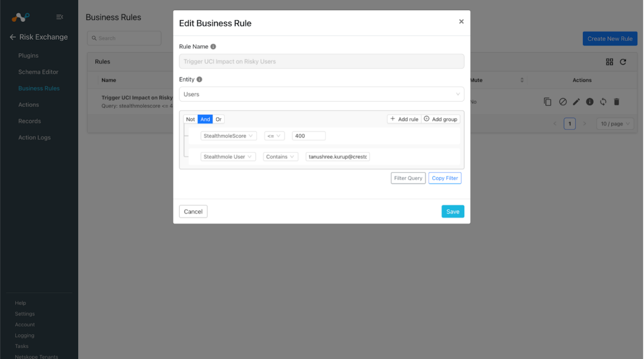The width and height of the screenshot is (644, 359).
Task: Click the pencil edit rule icon
Action: pos(576,102)
